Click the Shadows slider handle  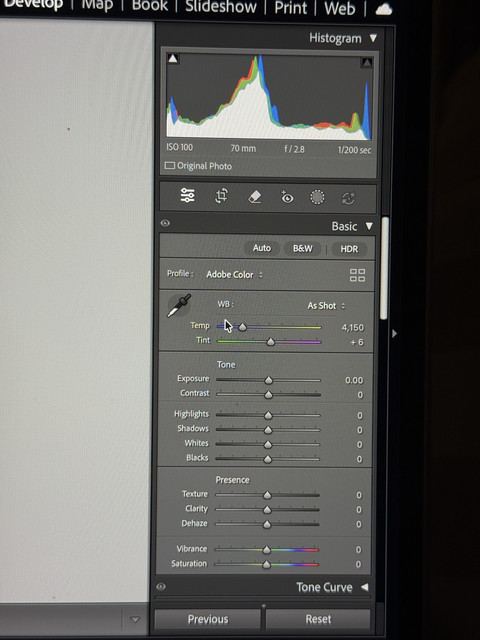click(x=268, y=430)
